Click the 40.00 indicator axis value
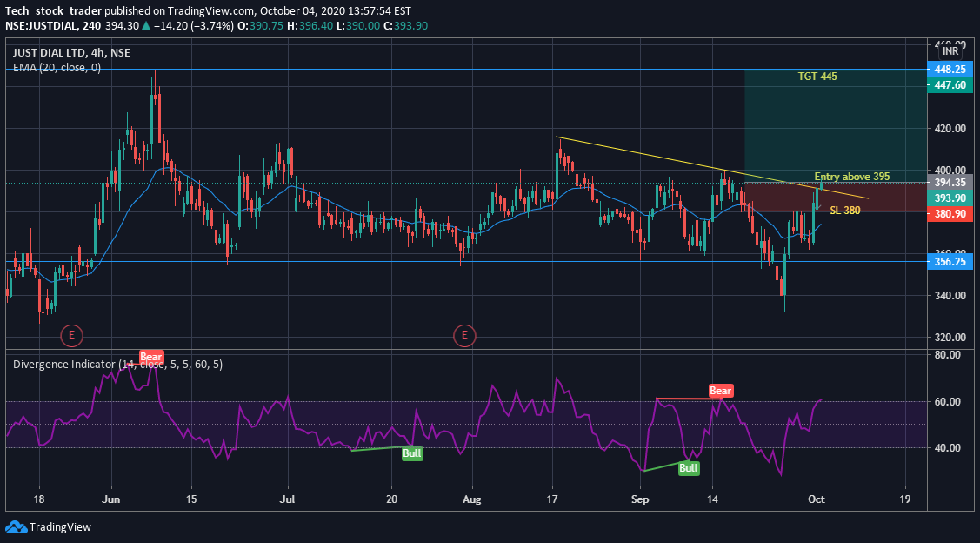This screenshot has height=543, width=980. [950, 448]
